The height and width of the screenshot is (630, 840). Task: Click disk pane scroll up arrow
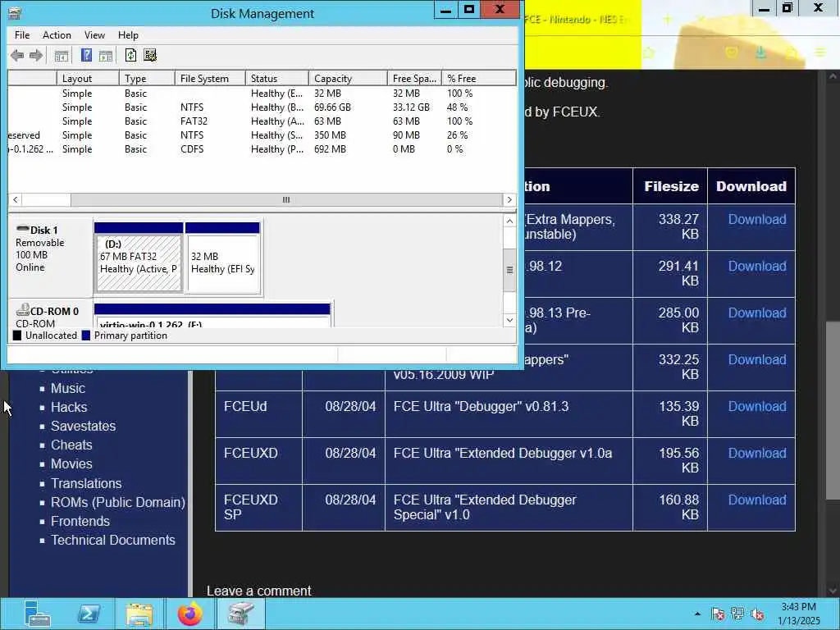pyautogui.click(x=509, y=221)
